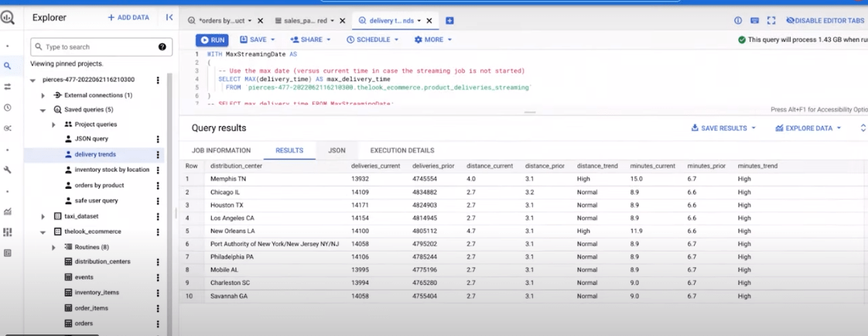Screen dimensions: 868x336
Task: Click DISABLE EDITOR TABS
Action: (x=825, y=21)
